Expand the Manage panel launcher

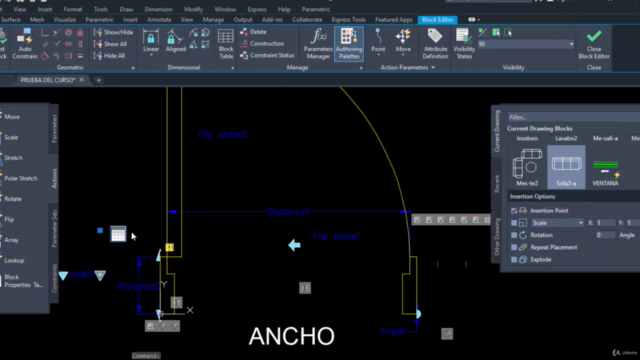361,68
